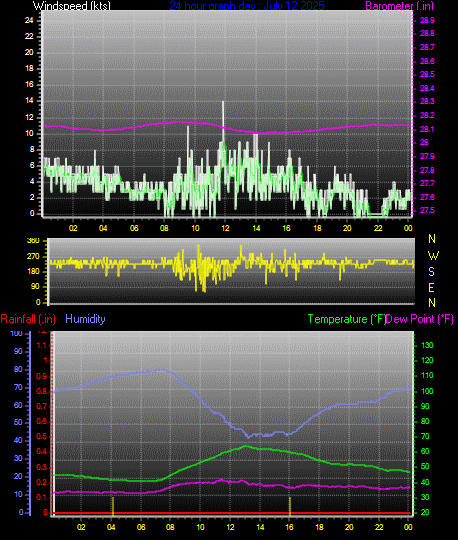The width and height of the screenshot is (458, 540).
Task: Click the 0.2 value on rainfall axis
Action: 41,482
